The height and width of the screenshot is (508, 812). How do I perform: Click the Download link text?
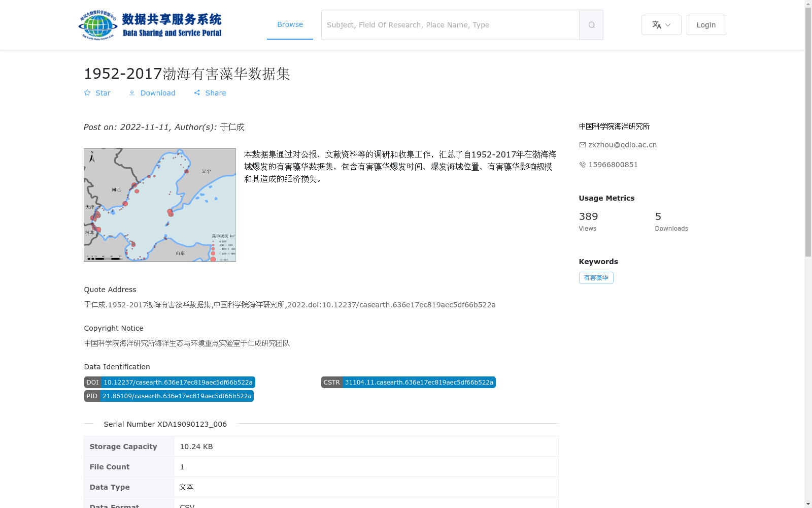[x=158, y=93]
